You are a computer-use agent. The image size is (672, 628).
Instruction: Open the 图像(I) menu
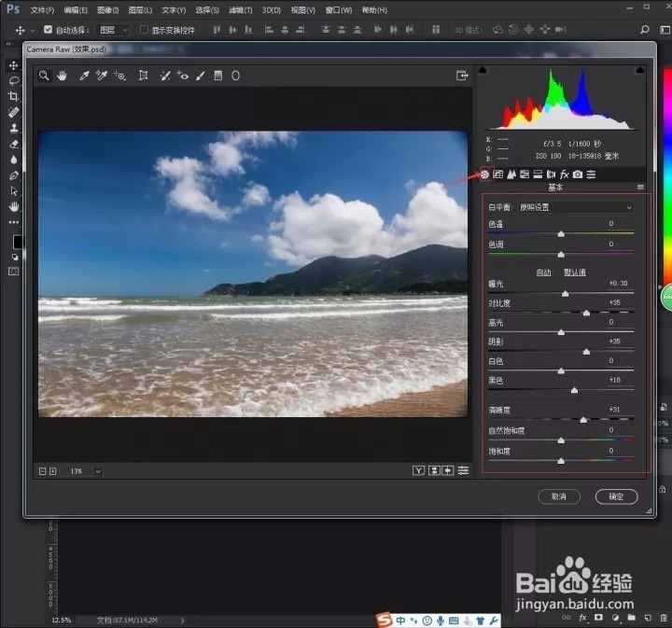pyautogui.click(x=108, y=10)
